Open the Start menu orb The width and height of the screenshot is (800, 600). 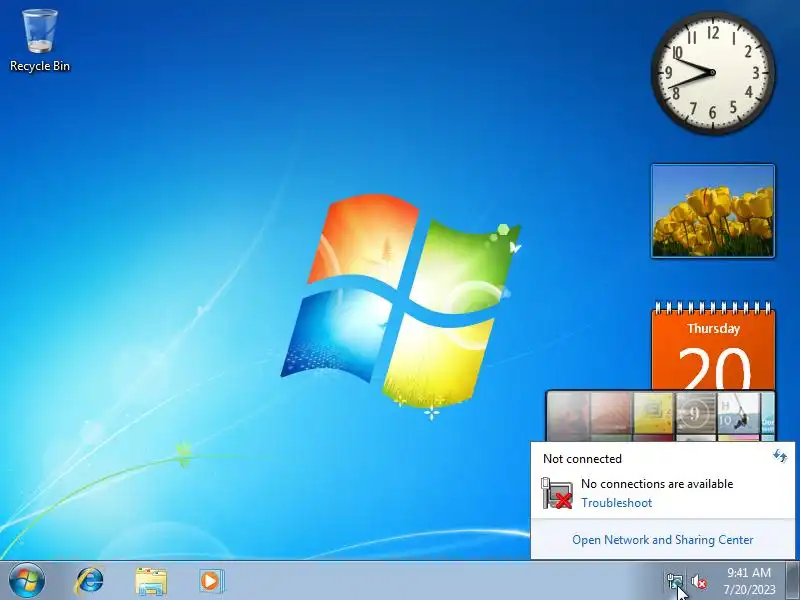(x=27, y=581)
